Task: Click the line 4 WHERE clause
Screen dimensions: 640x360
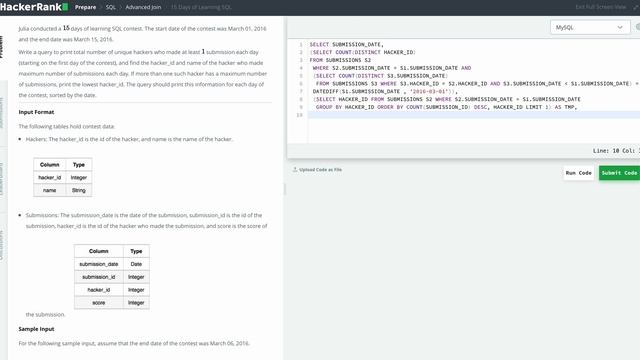Action: pyautogui.click(x=391, y=68)
